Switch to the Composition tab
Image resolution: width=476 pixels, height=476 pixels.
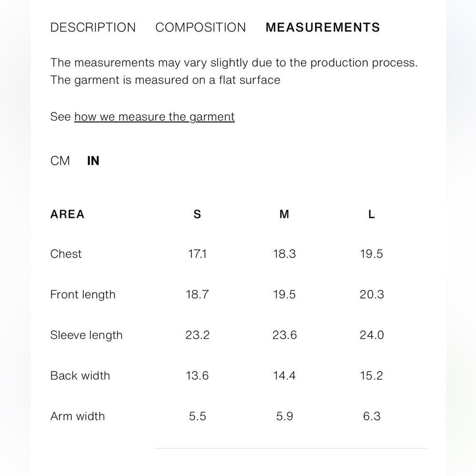pyautogui.click(x=200, y=27)
